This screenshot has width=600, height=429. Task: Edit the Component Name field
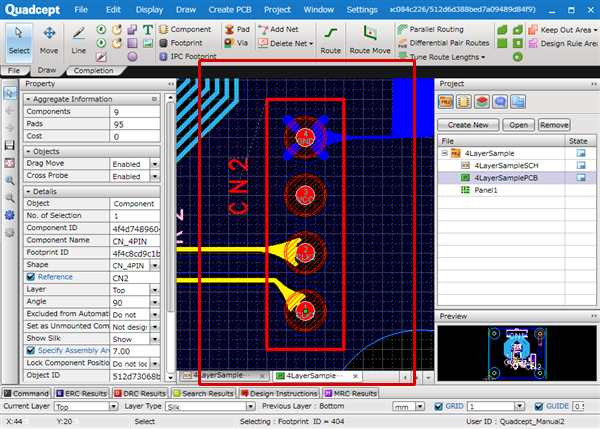point(135,241)
